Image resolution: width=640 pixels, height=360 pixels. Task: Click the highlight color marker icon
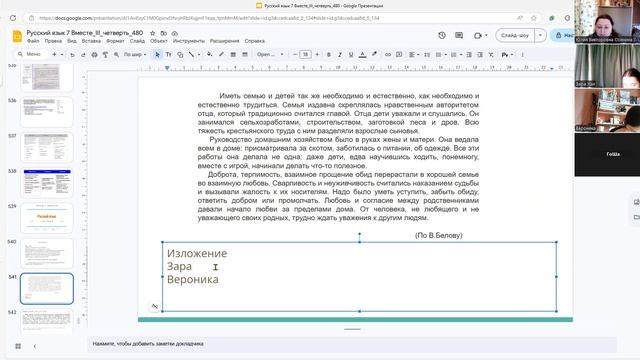[374, 55]
